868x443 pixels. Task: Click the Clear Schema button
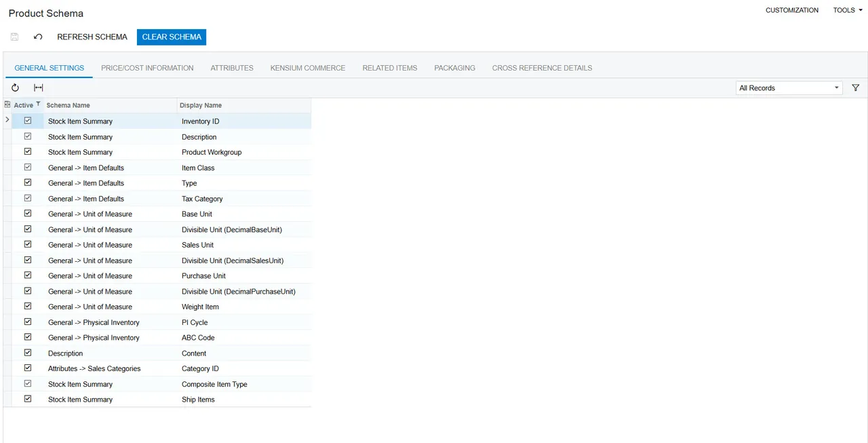click(x=172, y=37)
